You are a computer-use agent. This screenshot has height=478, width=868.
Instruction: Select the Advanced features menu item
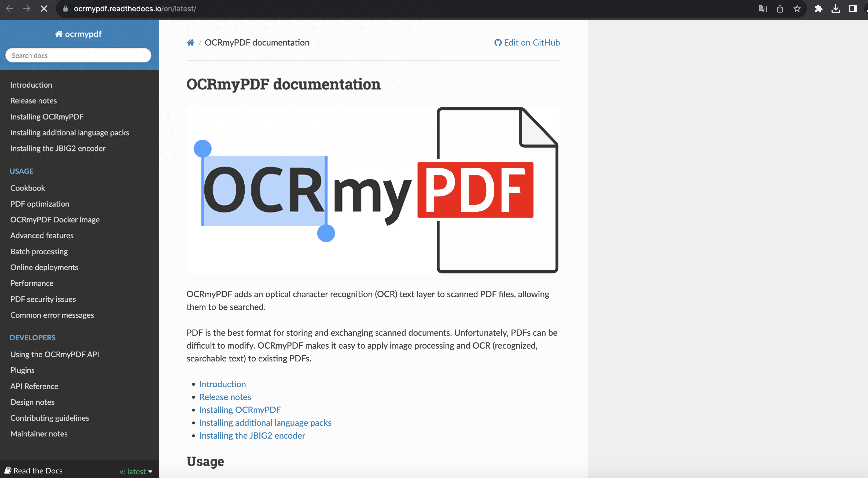point(42,235)
